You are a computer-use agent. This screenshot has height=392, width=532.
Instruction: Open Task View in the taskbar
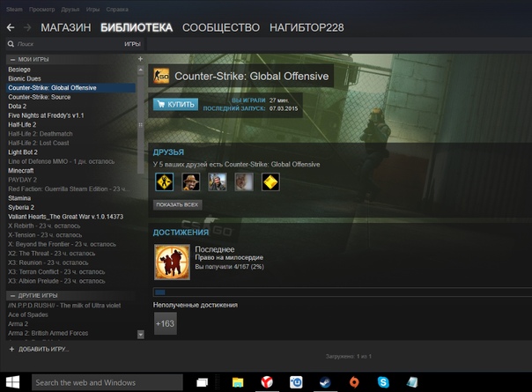203,382
